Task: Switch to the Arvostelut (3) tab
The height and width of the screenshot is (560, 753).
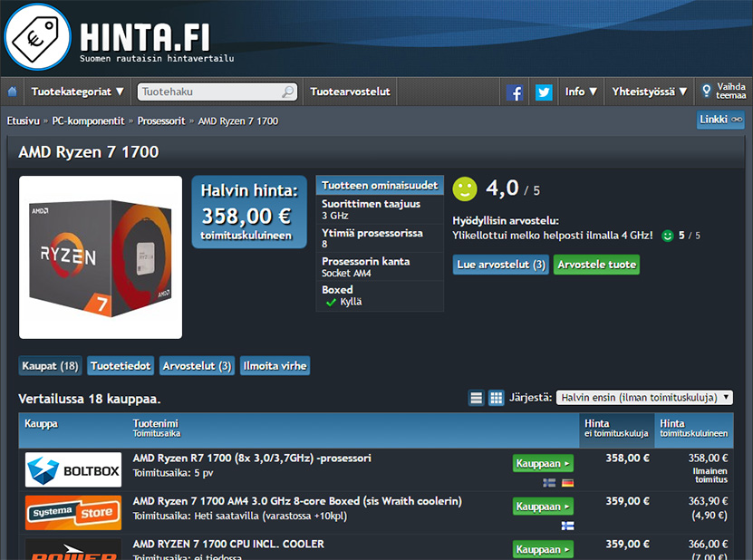Action: tap(197, 366)
